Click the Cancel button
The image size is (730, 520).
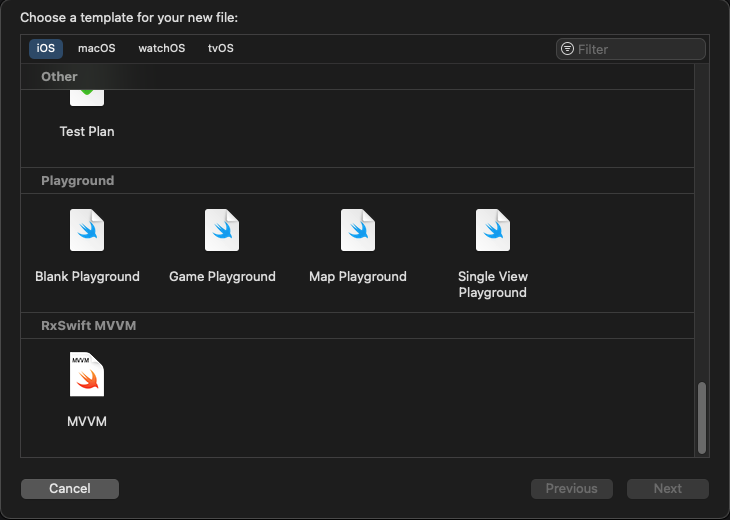(70, 488)
